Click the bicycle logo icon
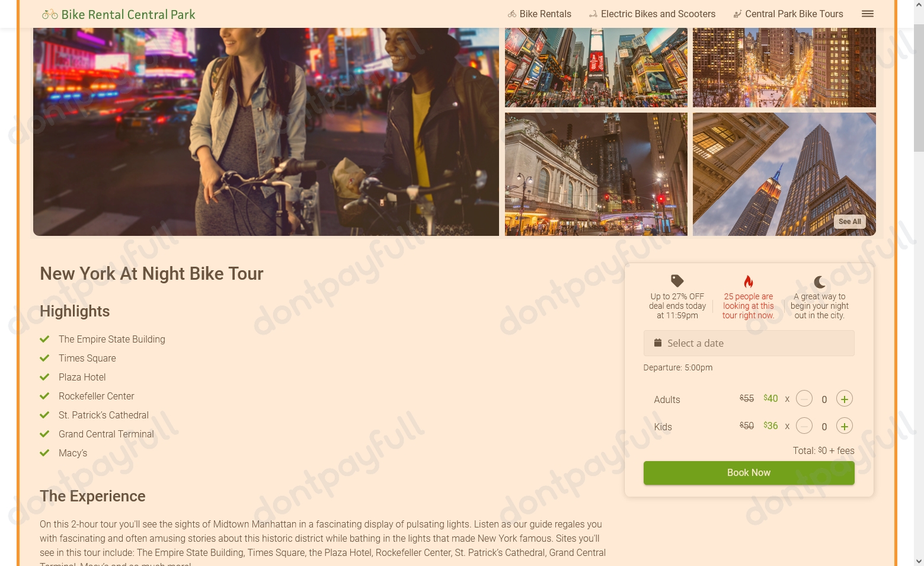The height and width of the screenshot is (566, 924). (x=50, y=14)
